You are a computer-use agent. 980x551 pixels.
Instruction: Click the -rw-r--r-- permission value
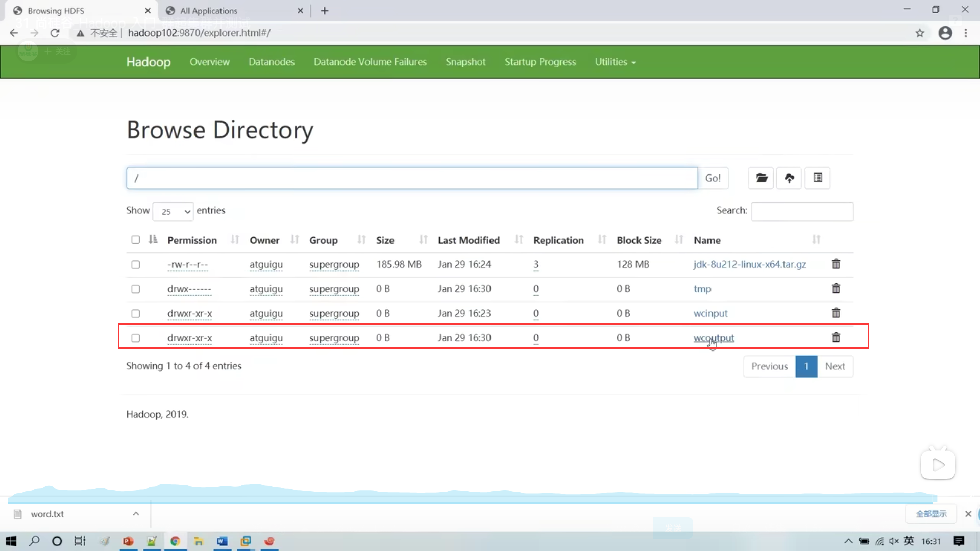188,264
